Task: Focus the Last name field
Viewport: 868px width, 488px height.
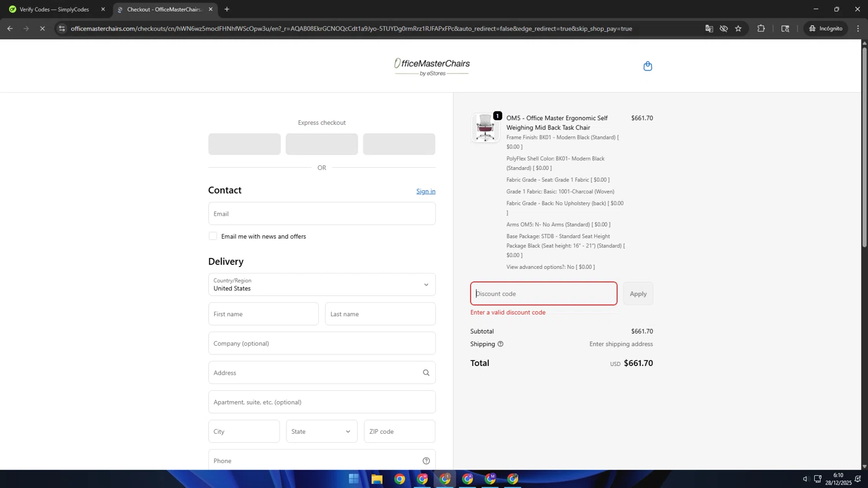Action: [x=380, y=314]
